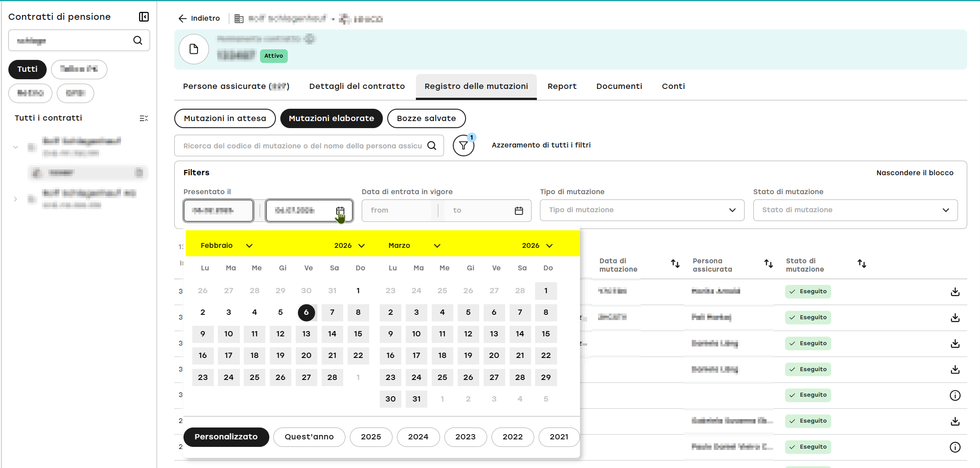This screenshot has height=468, width=980.
Task: Show info for fifth Eseguito row
Action: coord(955,395)
